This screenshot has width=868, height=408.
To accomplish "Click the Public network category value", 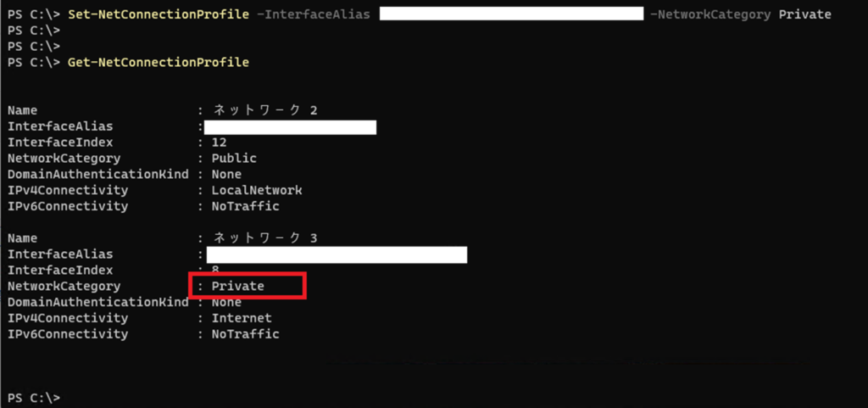I will [x=233, y=159].
